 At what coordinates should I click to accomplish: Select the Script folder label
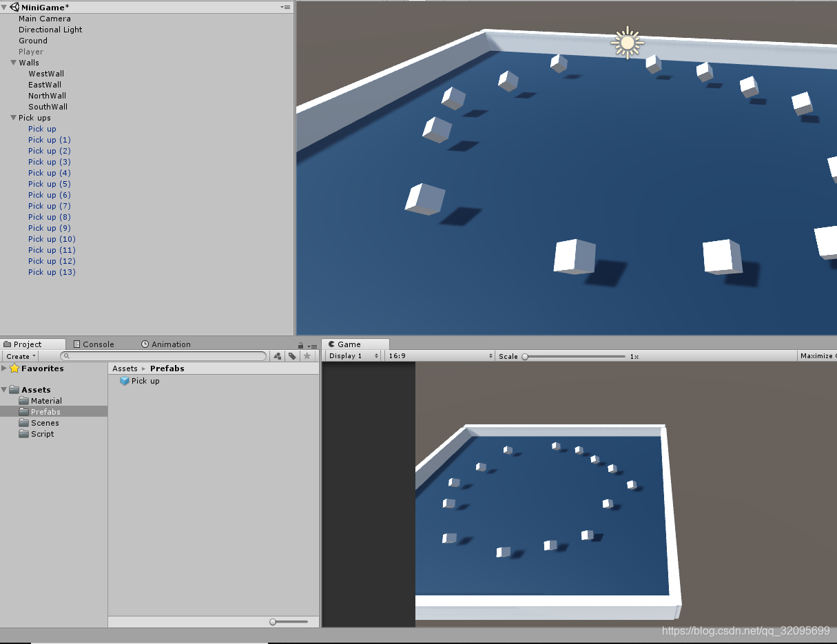43,434
